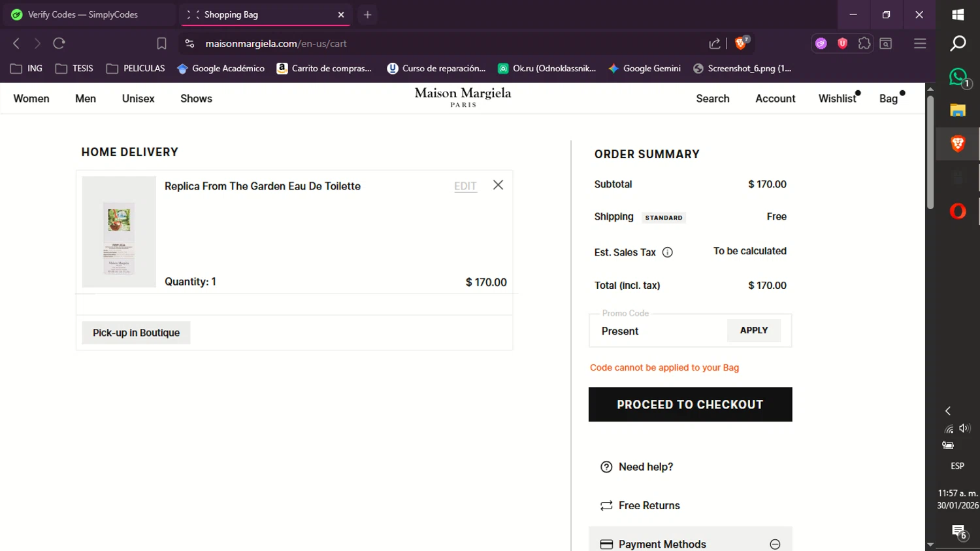Viewport: 980px width, 551px height.
Task: Switch ESP keyboard language indicator
Action: (x=958, y=466)
